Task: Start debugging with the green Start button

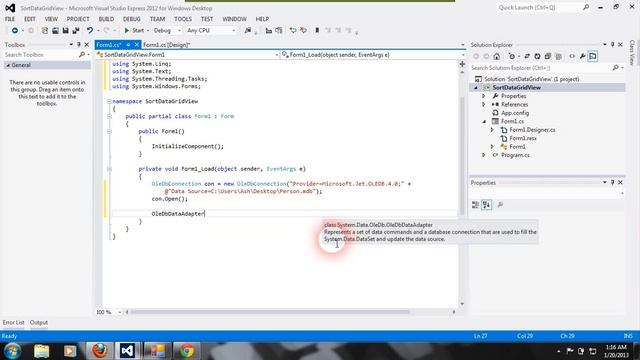Action: pyautogui.click(x=134, y=31)
